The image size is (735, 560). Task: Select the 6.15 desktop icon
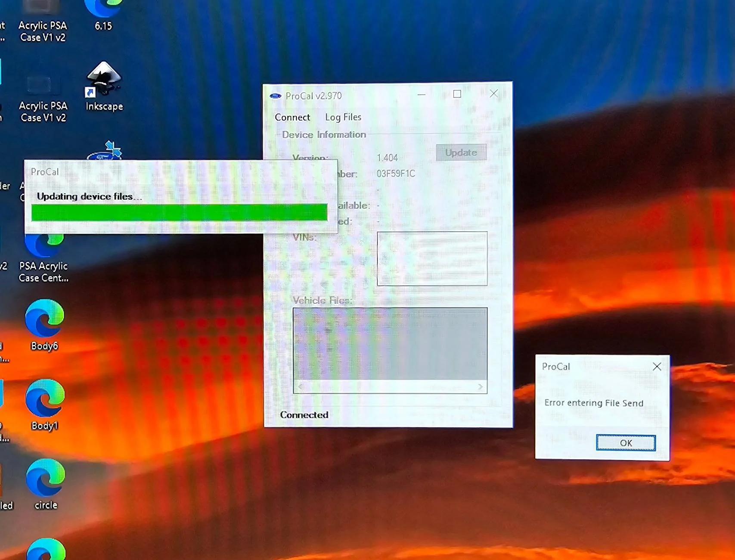(x=103, y=16)
